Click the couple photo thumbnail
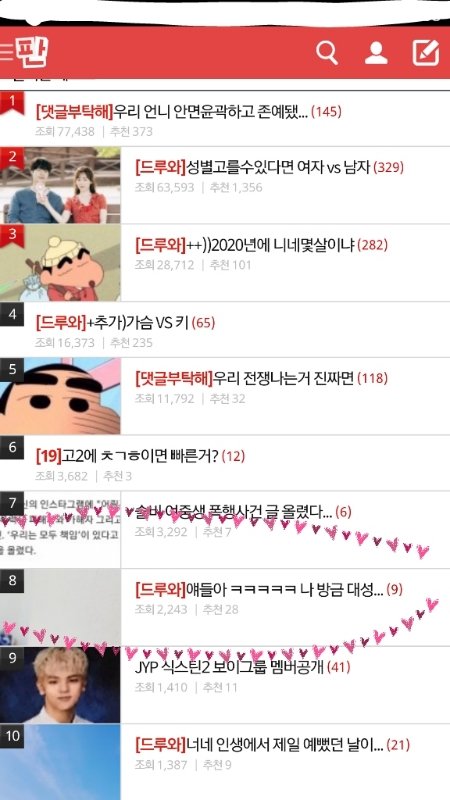This screenshot has width=450, height=800. 60,185
